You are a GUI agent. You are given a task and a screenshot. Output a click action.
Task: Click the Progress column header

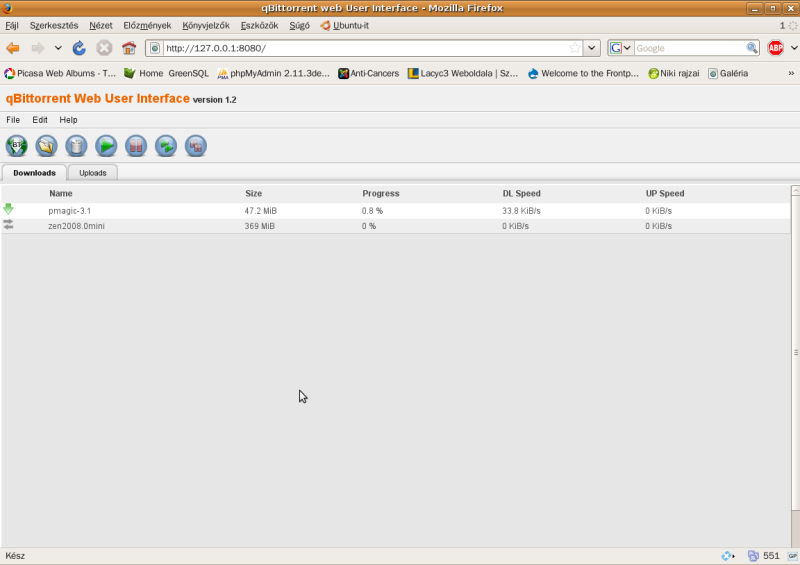pos(381,193)
